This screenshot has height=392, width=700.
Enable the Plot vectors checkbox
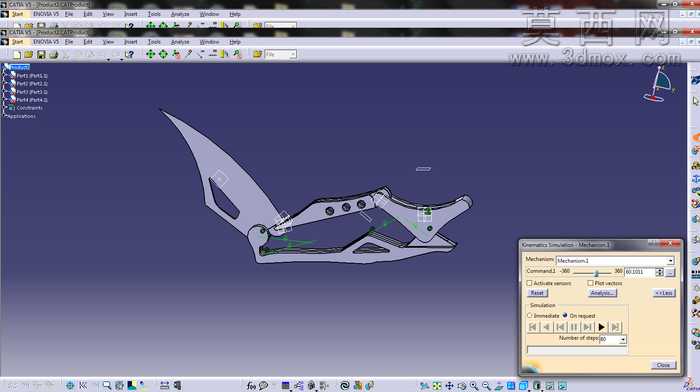coord(591,283)
